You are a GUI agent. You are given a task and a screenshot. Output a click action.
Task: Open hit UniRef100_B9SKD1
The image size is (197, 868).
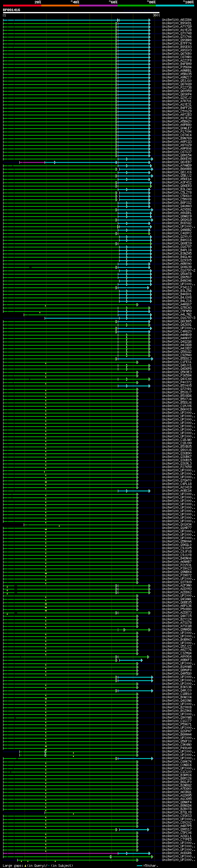[177, 23]
